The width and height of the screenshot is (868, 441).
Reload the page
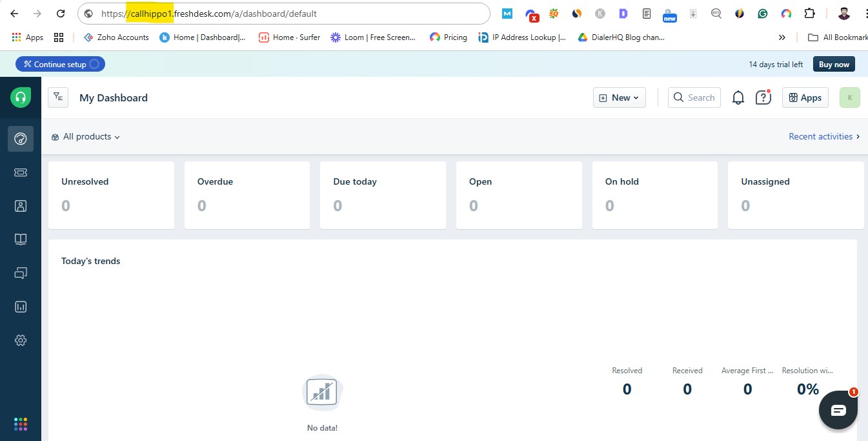coord(61,14)
